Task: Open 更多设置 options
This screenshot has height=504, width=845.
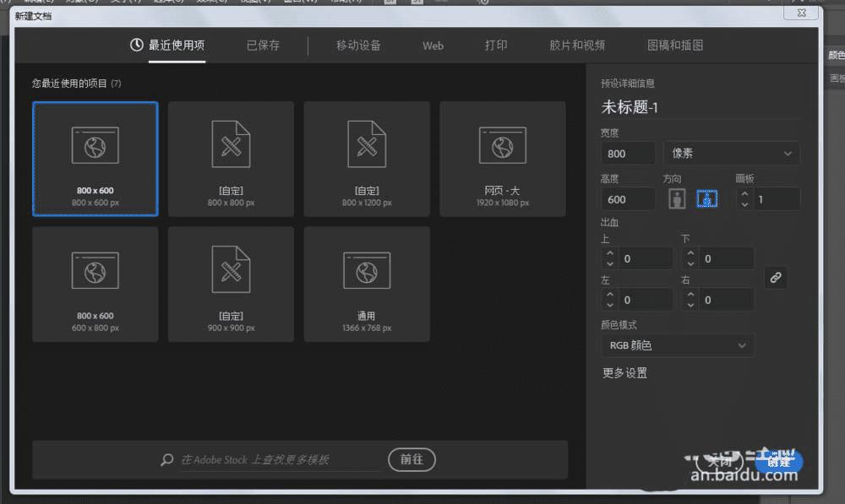Action: (624, 372)
